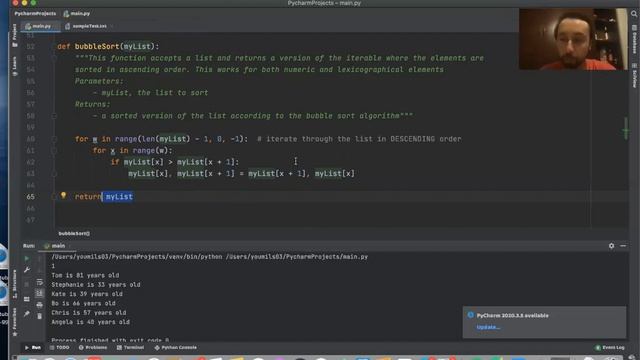640x360 pixels.
Task: Rerun main with the green play icon
Action: 27,258
